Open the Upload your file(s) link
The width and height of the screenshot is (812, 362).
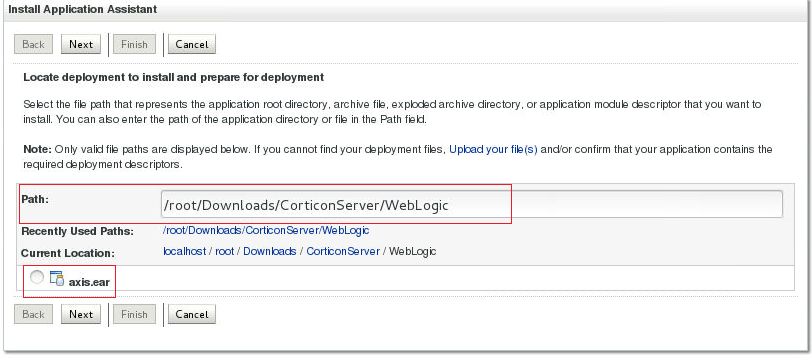(493, 150)
